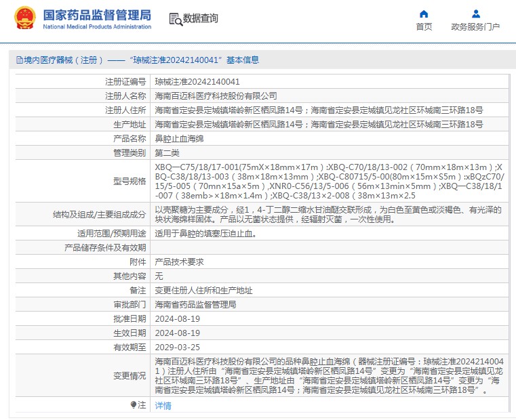The width and height of the screenshot is (516, 420).
Task: Click National Medical Products Administration text
Action: 97,26
